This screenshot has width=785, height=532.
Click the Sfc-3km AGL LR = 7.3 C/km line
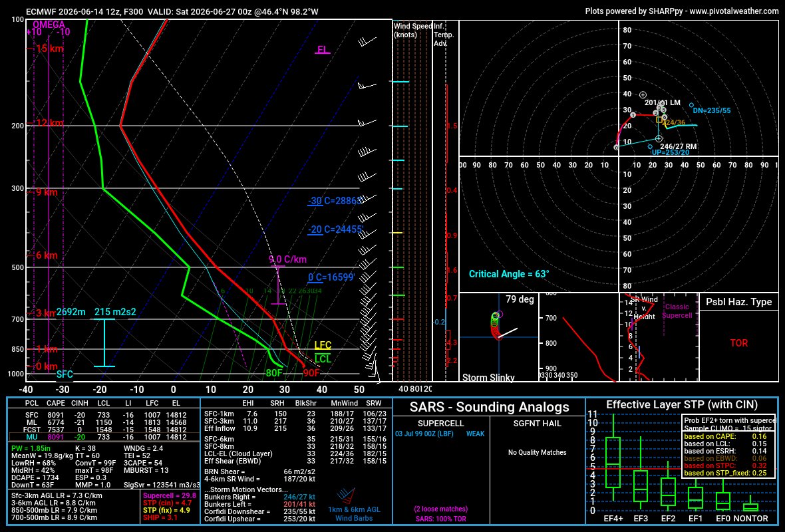point(57,495)
